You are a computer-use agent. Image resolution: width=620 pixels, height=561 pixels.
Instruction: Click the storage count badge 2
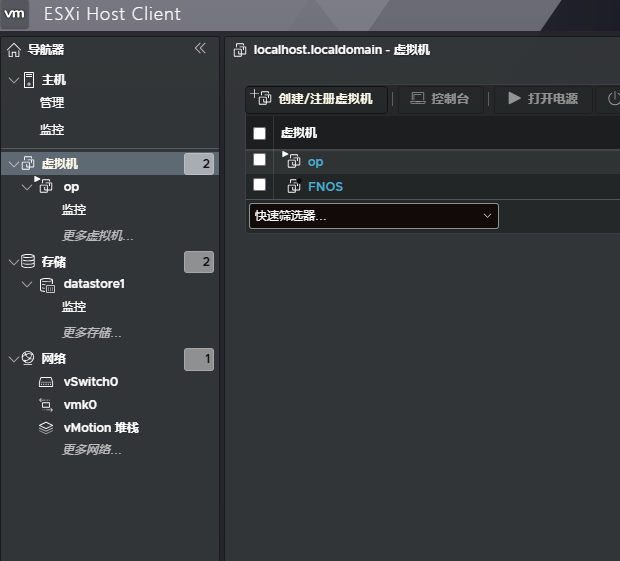199,262
